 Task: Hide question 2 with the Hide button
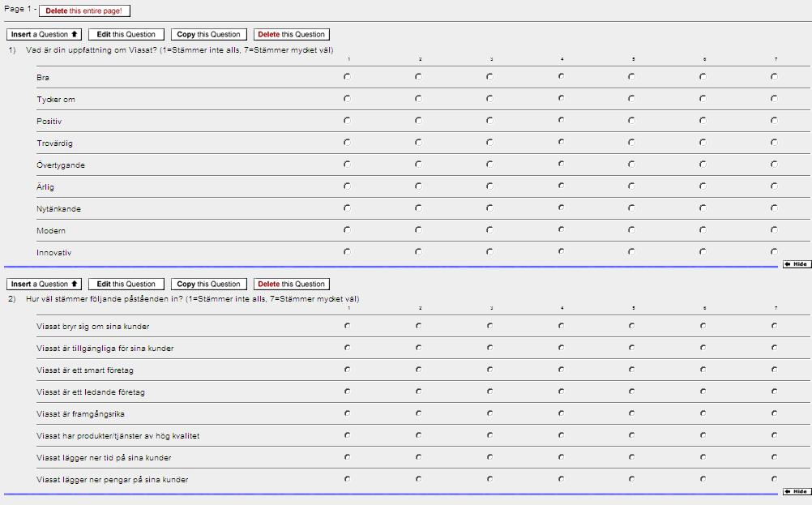[x=797, y=491]
